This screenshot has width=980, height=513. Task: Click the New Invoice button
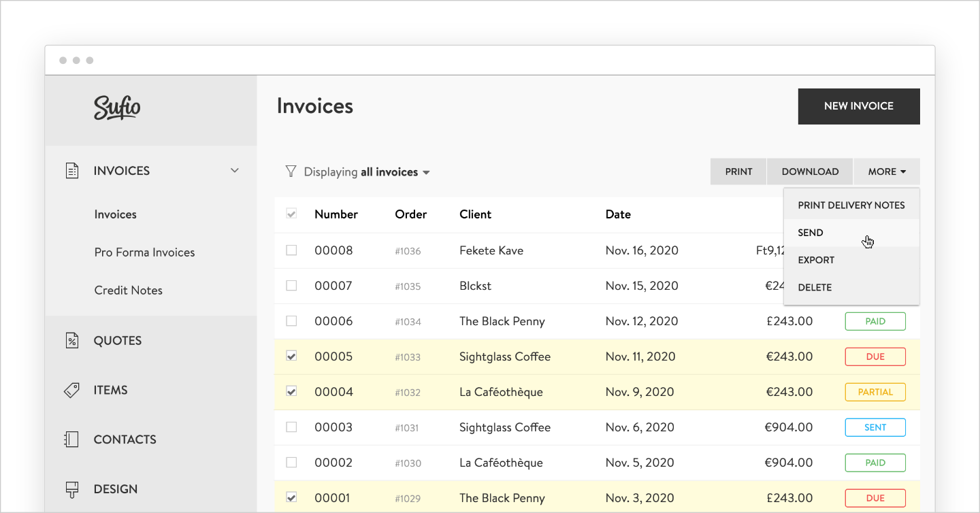[x=858, y=106]
